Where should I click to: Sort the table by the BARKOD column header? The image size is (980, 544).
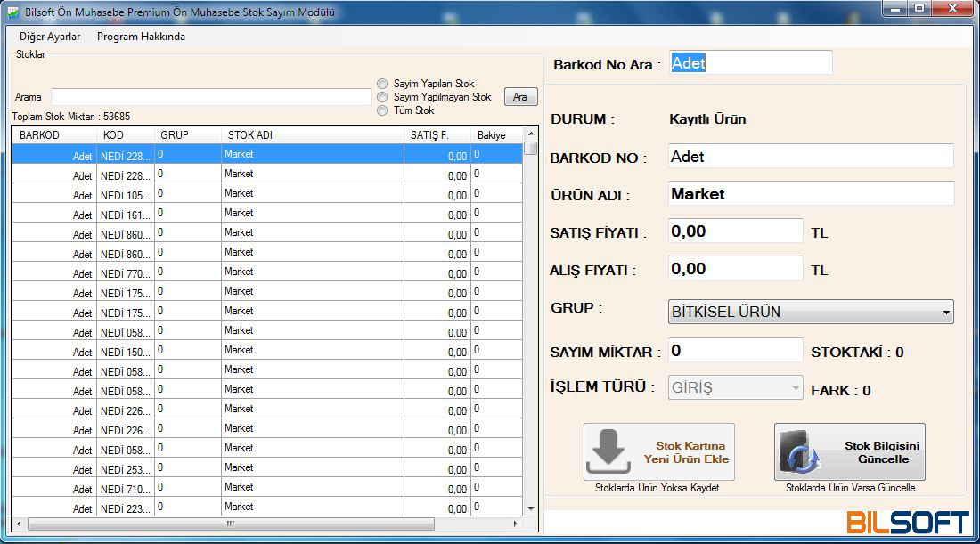(54, 135)
